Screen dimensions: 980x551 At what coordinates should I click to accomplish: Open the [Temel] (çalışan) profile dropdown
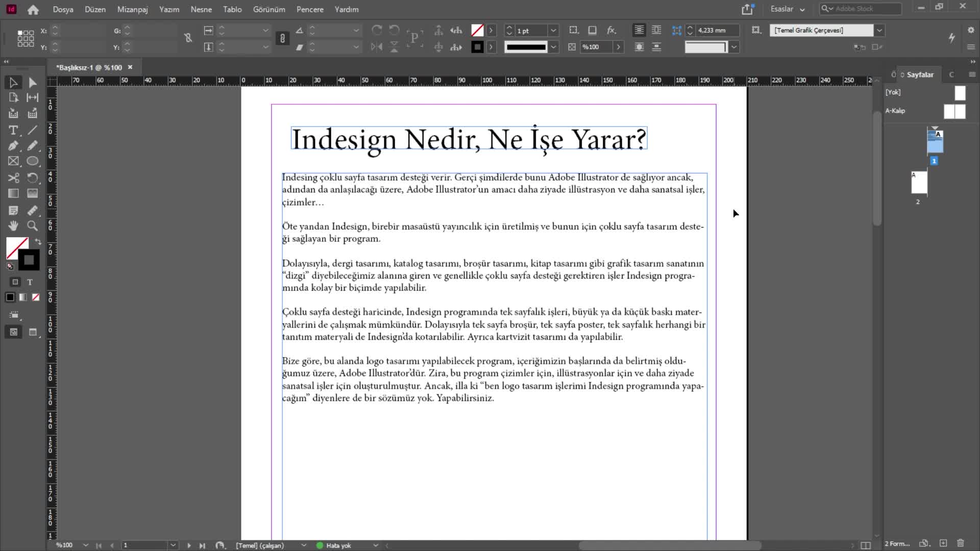[304, 545]
